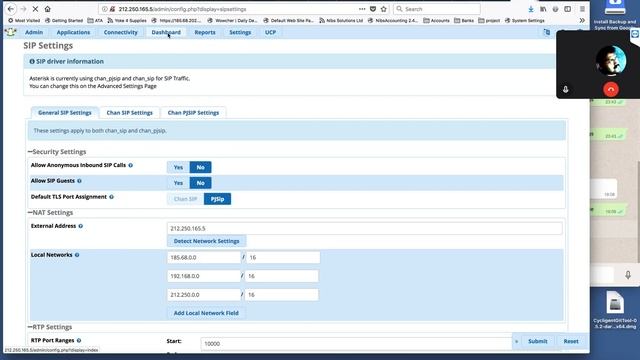Open the Settings menu
The width and height of the screenshot is (640, 360).
tap(240, 32)
